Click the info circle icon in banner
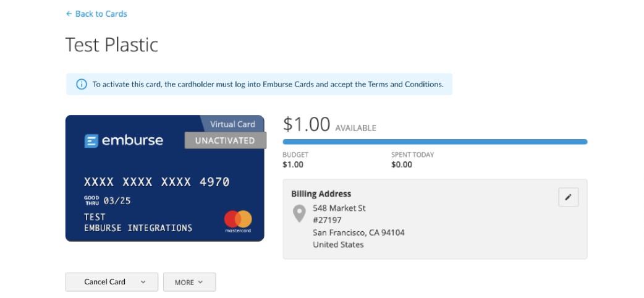644x298 pixels. [x=81, y=84]
